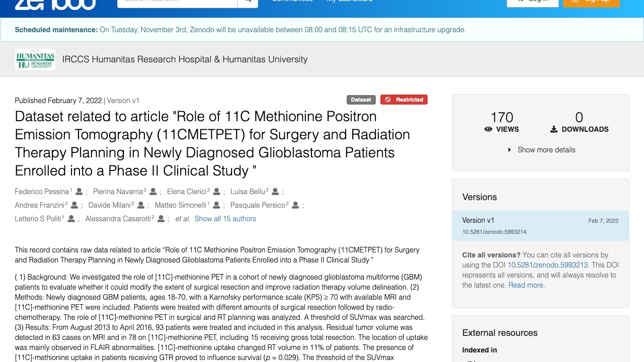Click the 170 views count
The height and width of the screenshot is (362, 644).
502,117
